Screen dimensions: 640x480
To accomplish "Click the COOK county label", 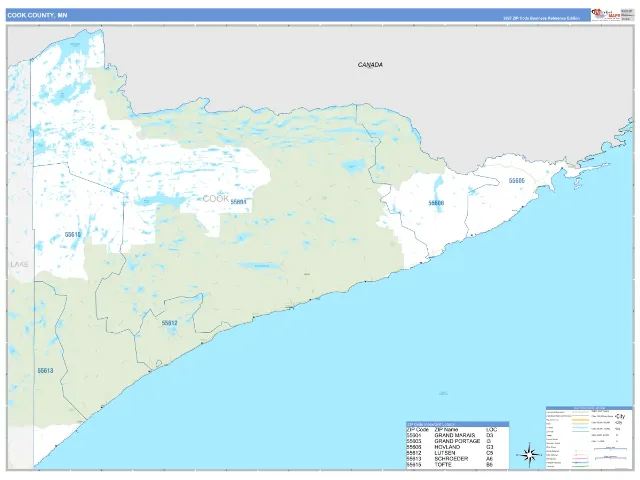I will tap(216, 199).
